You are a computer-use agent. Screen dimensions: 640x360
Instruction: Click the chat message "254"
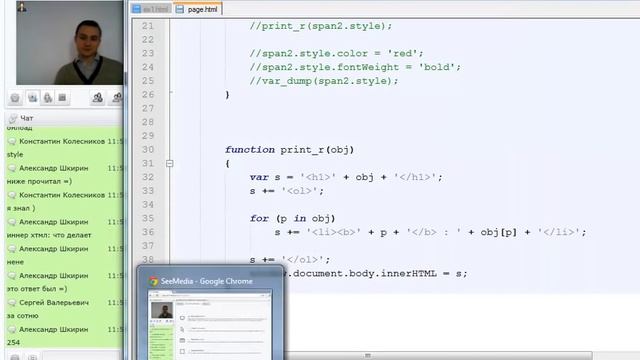click(13, 342)
